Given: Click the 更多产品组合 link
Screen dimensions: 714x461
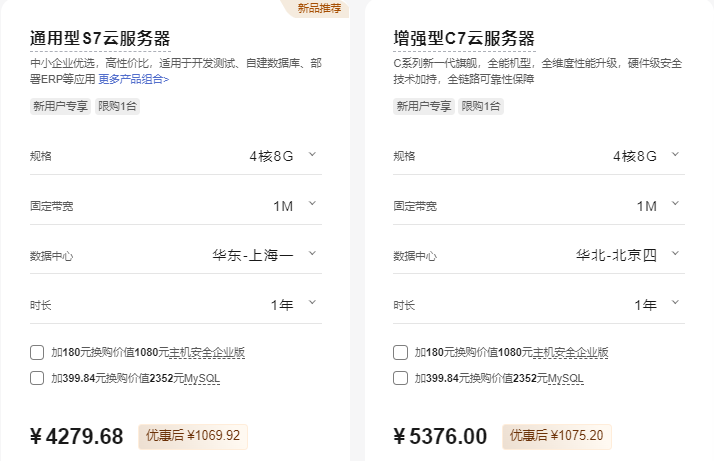Looking at the screenshot, I should 133,78.
